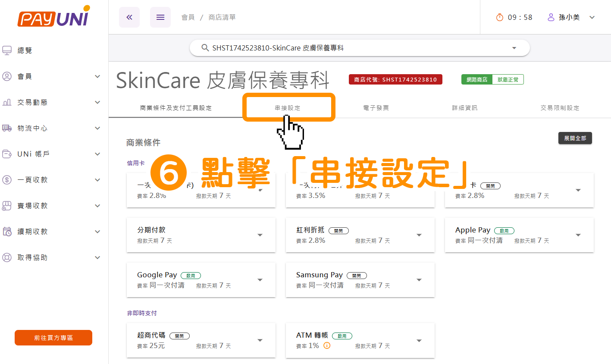Expand the ATM 轉帳 card
The width and height of the screenshot is (611, 364).
(419, 340)
